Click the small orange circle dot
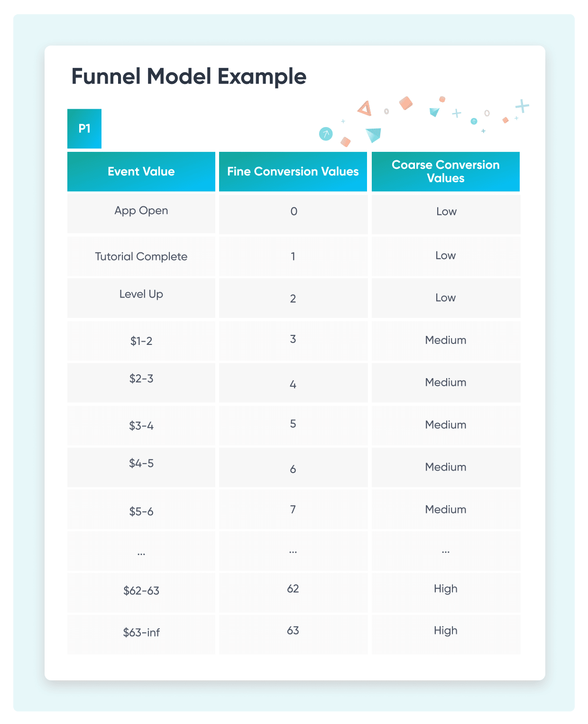 click(x=442, y=99)
